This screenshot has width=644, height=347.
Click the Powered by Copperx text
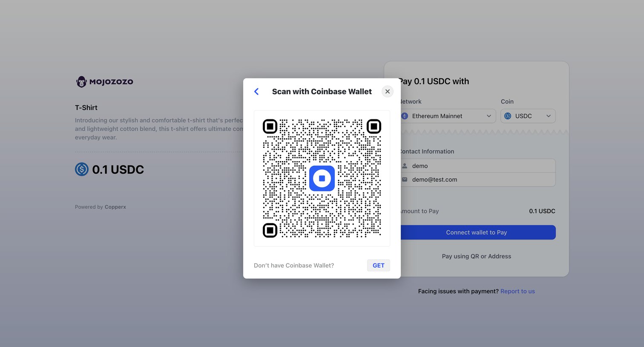point(101,207)
